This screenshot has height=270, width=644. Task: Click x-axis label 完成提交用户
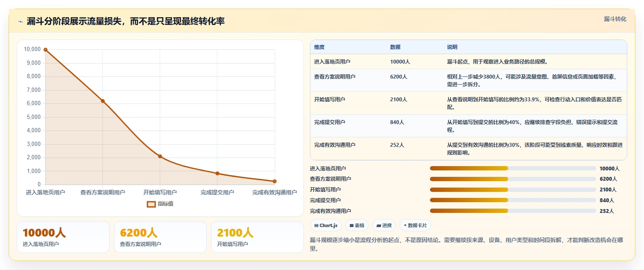coord(217,193)
